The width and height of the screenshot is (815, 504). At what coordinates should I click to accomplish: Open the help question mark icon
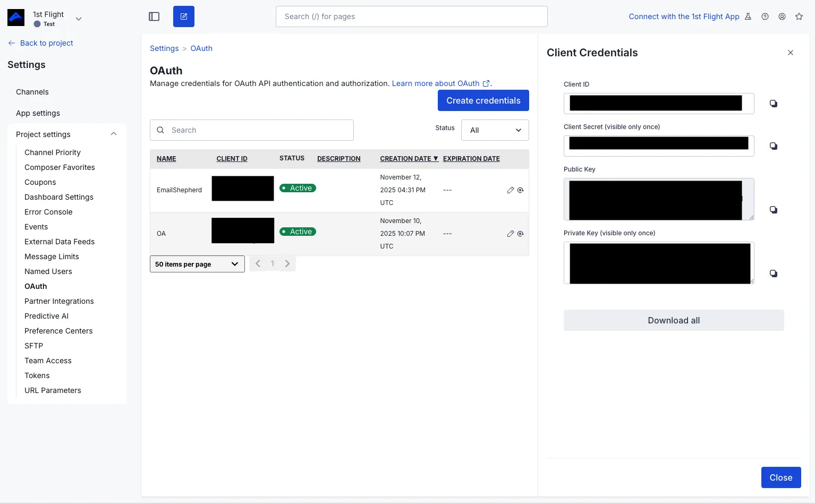point(765,16)
